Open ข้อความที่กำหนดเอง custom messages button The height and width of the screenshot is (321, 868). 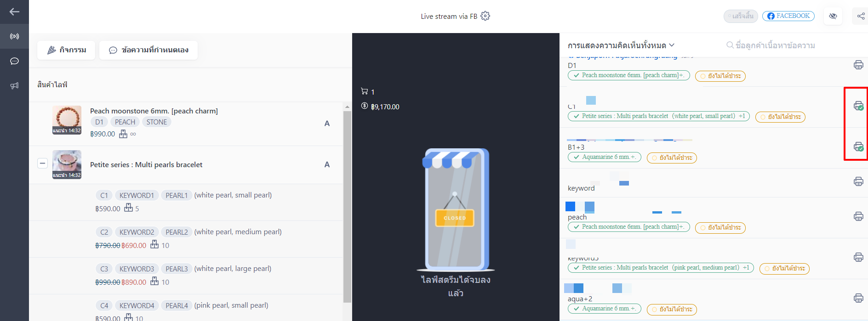click(x=148, y=50)
